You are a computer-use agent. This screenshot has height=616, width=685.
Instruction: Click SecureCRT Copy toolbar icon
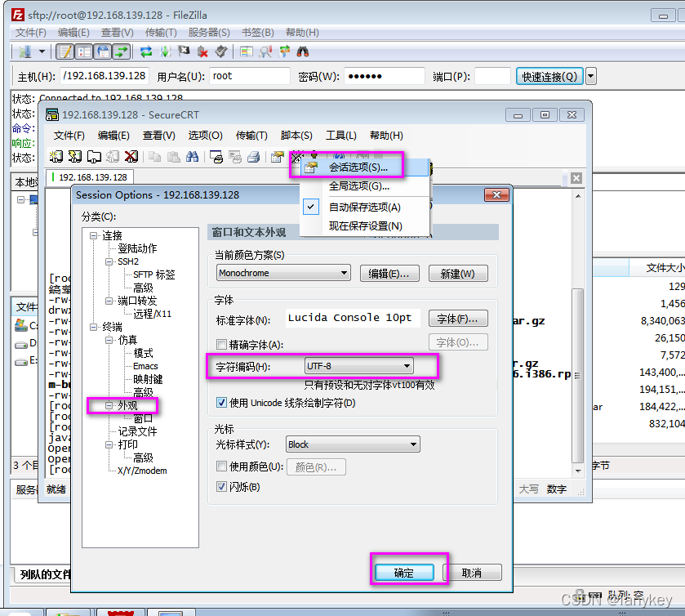(154, 156)
